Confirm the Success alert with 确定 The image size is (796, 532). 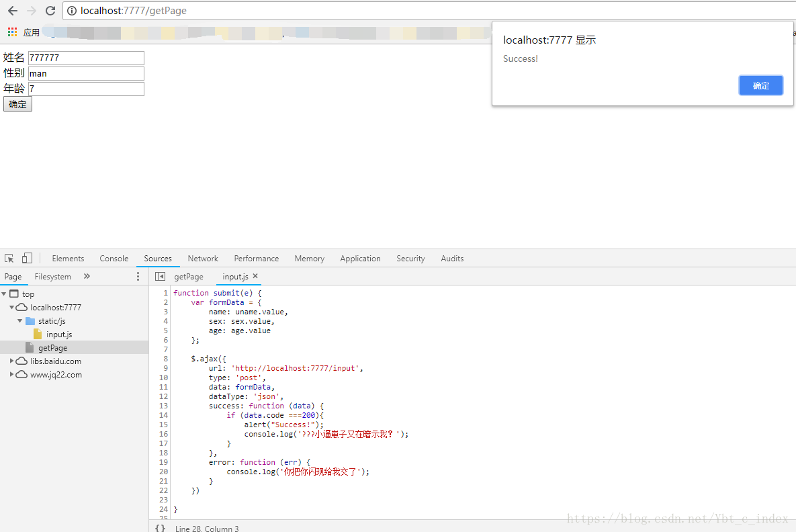[x=760, y=85]
